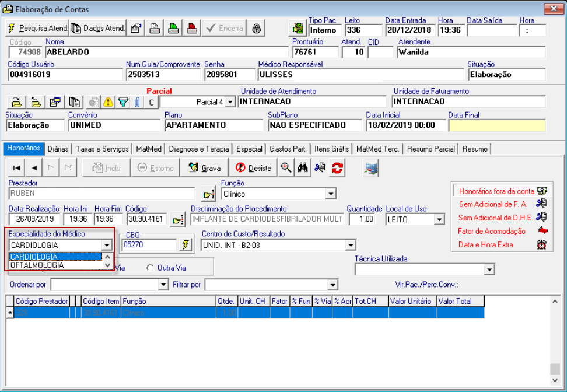Click the funnel filter icon

(x=123, y=102)
